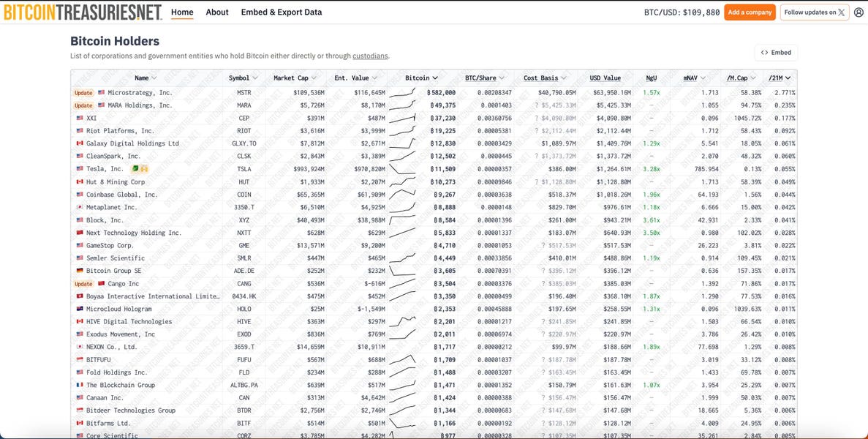
Task: Click the MSTR symbol cell
Action: (244, 92)
